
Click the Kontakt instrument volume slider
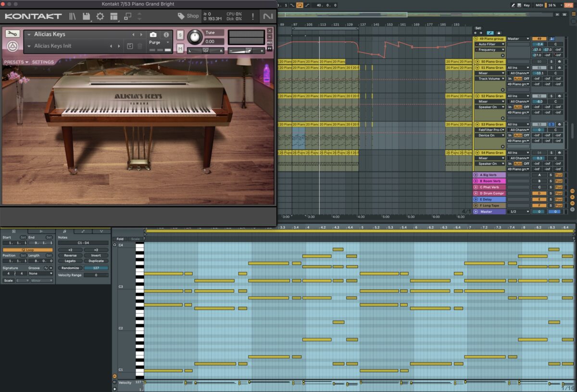point(246,50)
